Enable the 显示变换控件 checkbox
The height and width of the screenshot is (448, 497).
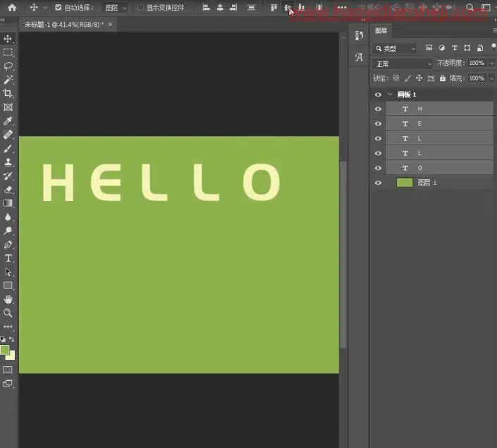click(x=140, y=7)
